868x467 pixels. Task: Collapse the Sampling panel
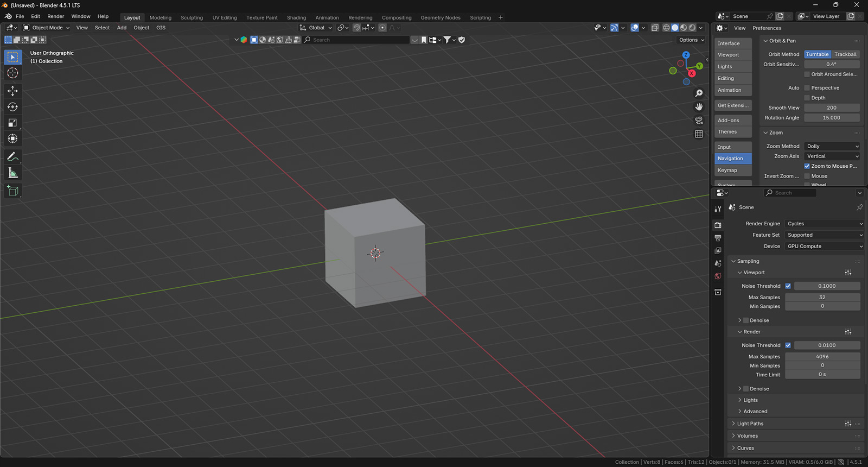pyautogui.click(x=748, y=261)
